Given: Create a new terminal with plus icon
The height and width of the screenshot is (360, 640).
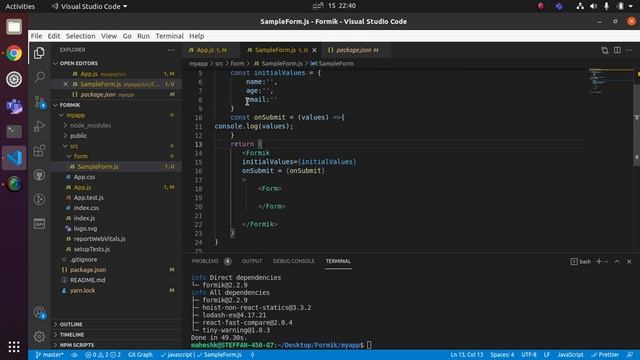Looking at the screenshot, I should tap(599, 261).
